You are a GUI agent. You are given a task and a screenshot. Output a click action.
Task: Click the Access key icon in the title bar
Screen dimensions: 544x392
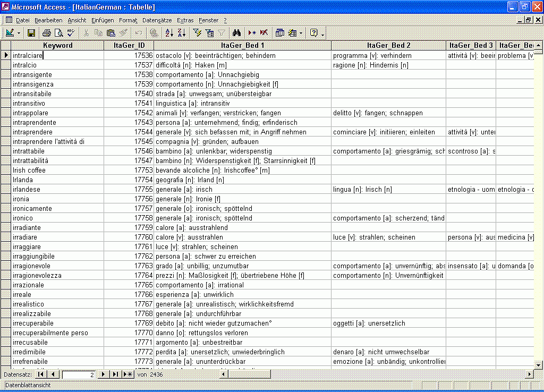point(5,6)
